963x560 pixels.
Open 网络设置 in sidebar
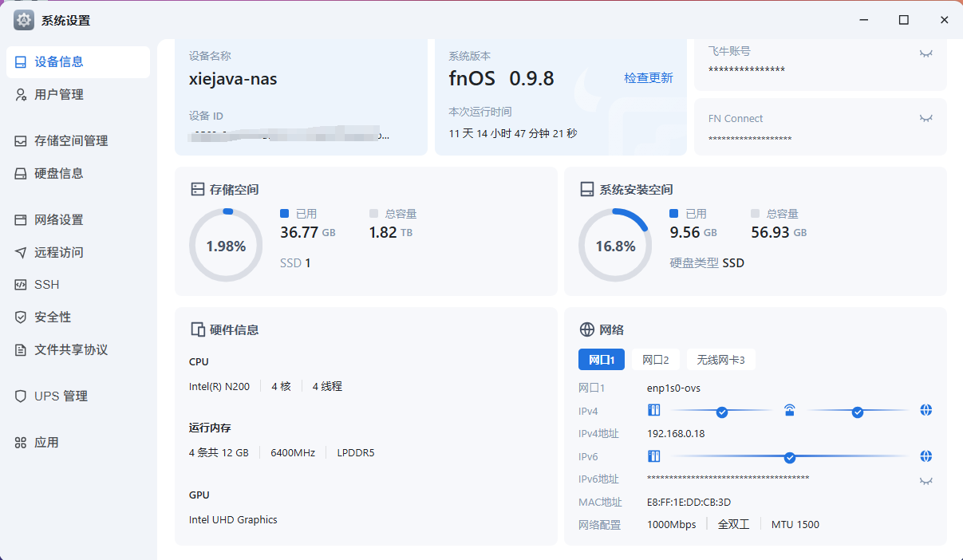coord(59,220)
